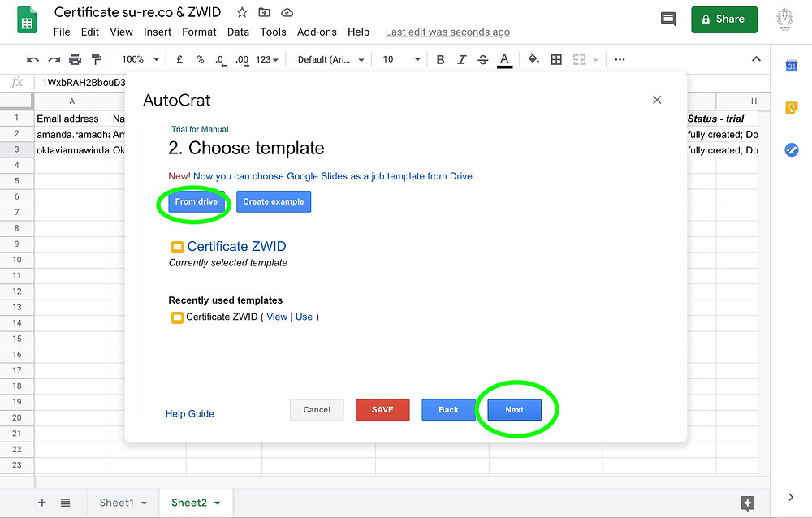Viewport: 812px width, 518px height.
Task: Open the Sheet2 tab menu arrow
Action: point(218,503)
